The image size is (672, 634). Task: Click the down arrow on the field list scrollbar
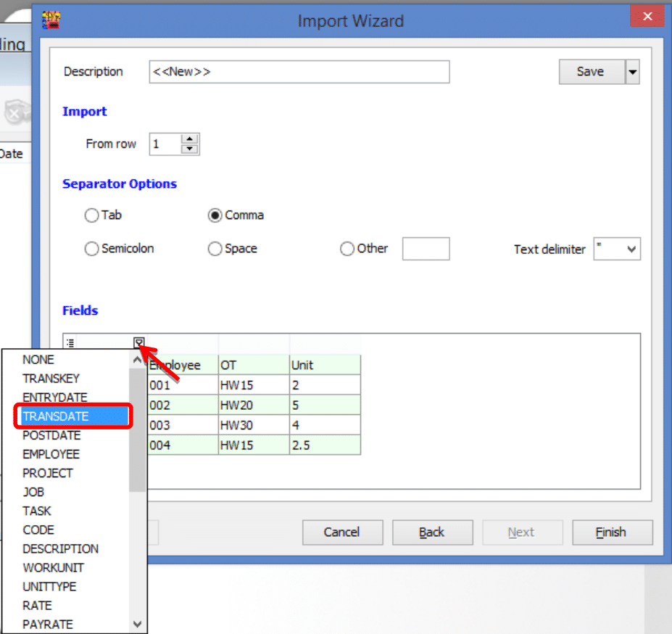coord(137,625)
